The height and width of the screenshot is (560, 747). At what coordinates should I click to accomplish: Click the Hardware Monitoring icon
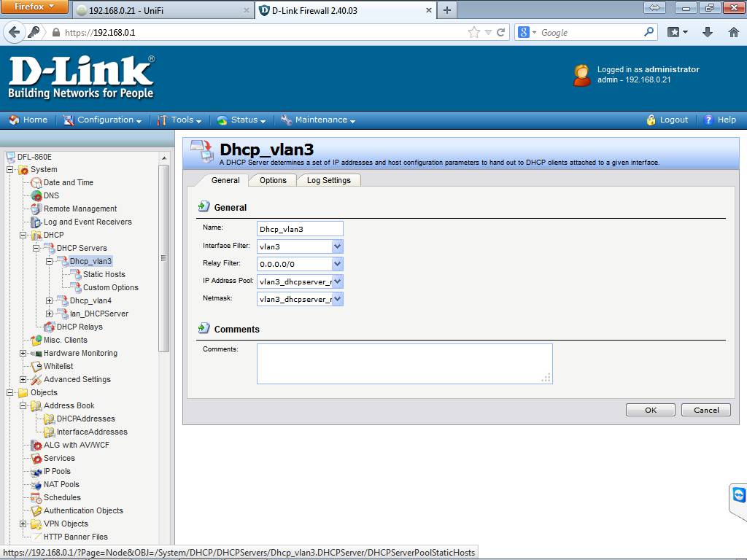click(36, 354)
